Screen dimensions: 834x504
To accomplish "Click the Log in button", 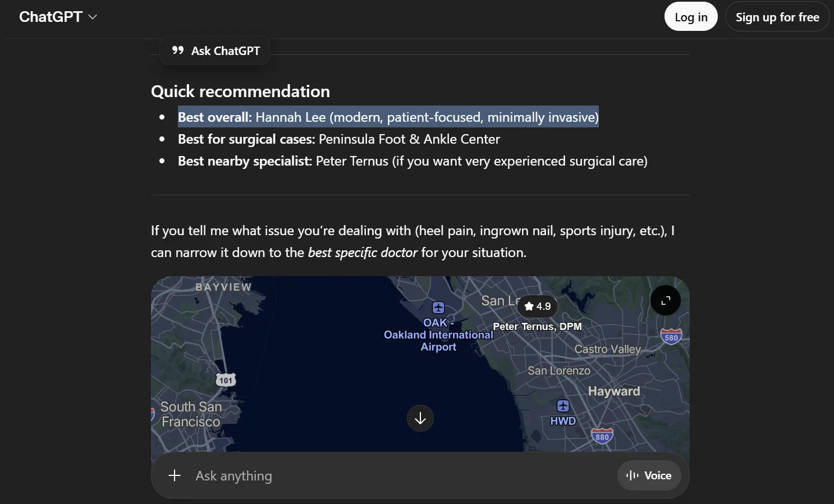I will (x=690, y=17).
